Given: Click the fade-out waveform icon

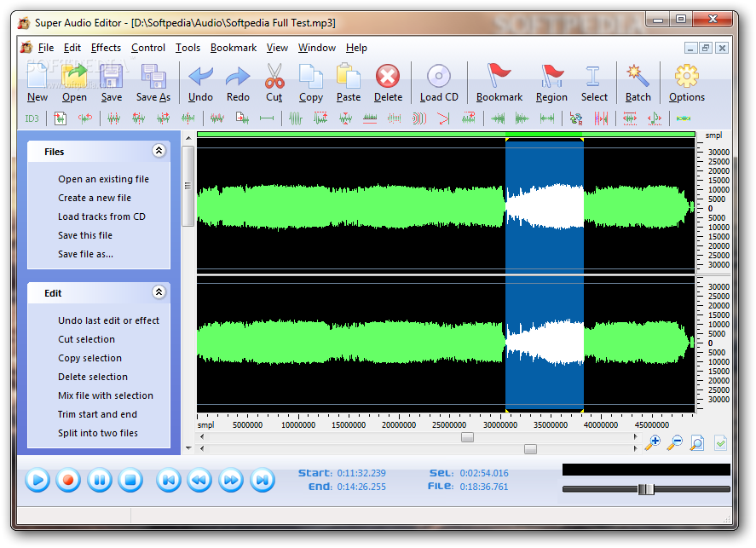Looking at the screenshot, I should (522, 118).
